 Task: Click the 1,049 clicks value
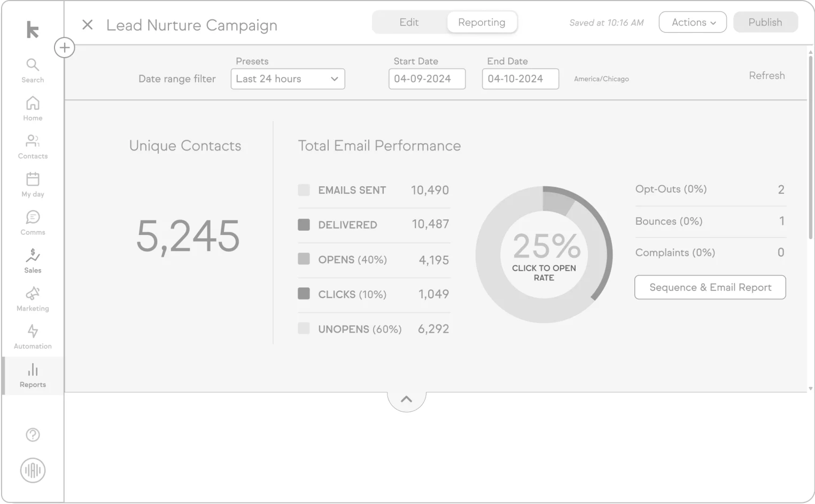(x=433, y=294)
